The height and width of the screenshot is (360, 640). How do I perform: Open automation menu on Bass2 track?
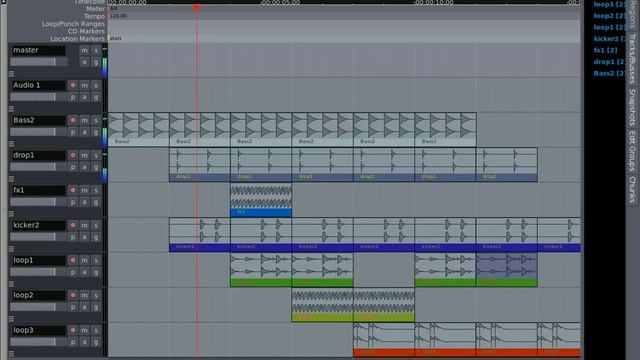(84, 132)
